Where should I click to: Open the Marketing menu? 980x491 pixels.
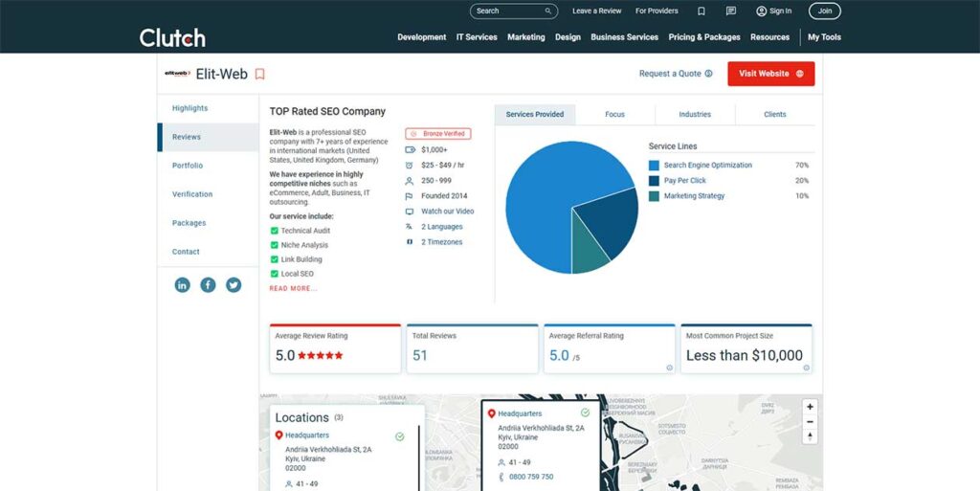coord(526,37)
